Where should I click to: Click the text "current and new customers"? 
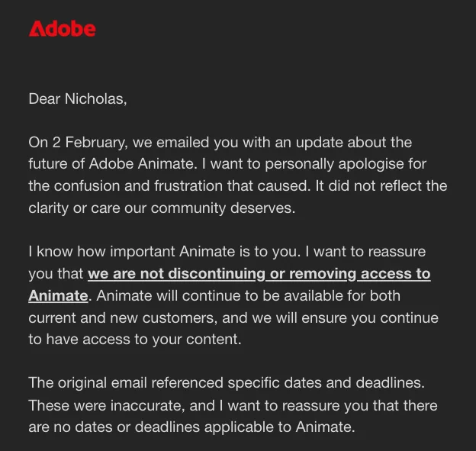tap(123, 317)
